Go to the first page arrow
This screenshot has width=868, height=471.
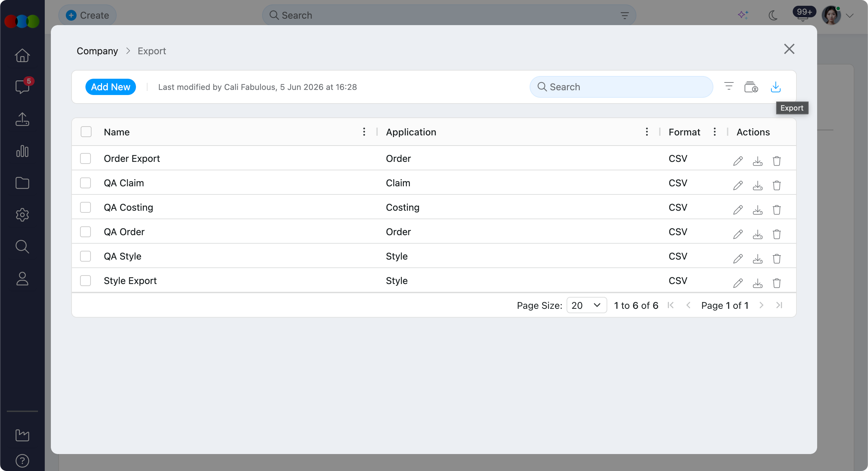[x=671, y=305]
